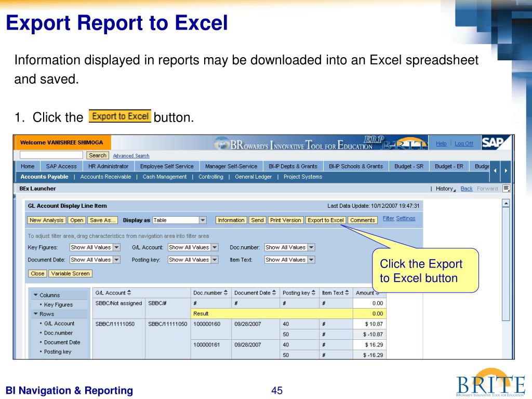532x399 pixels.
Task: Open the Advanced Search link
Action: [x=131, y=156]
